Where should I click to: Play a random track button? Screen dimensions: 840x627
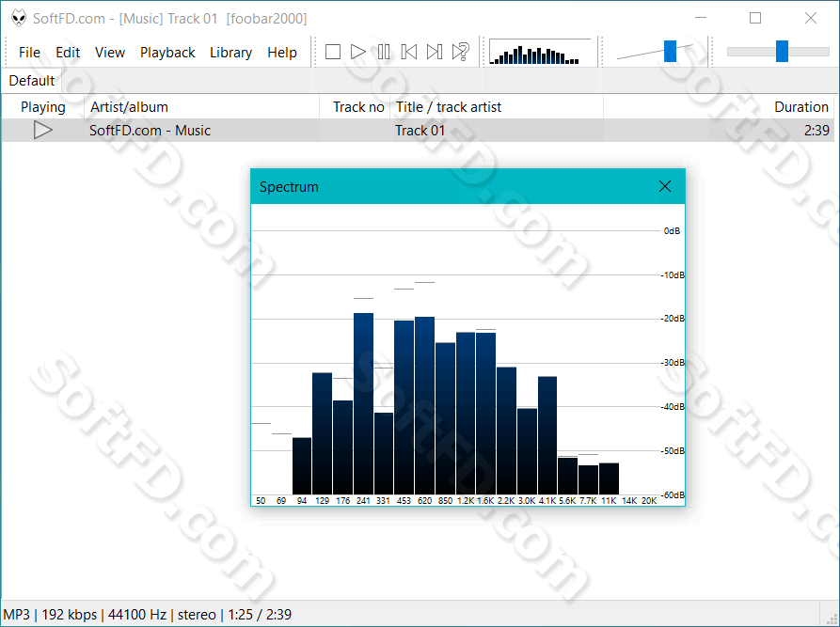[460, 52]
